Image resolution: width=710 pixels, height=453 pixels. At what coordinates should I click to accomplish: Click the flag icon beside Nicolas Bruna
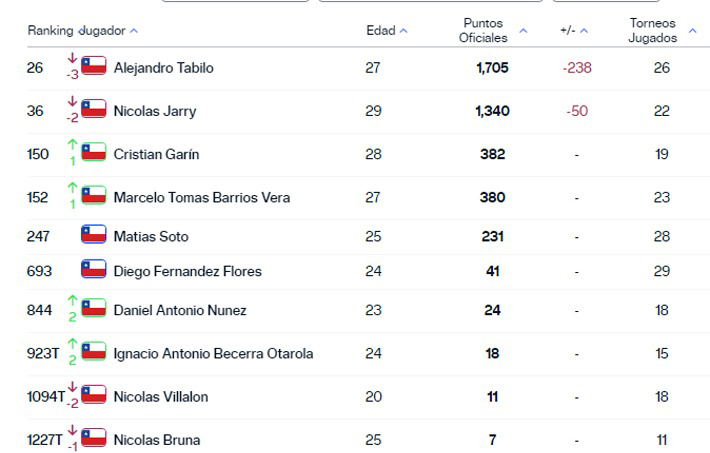point(94,439)
